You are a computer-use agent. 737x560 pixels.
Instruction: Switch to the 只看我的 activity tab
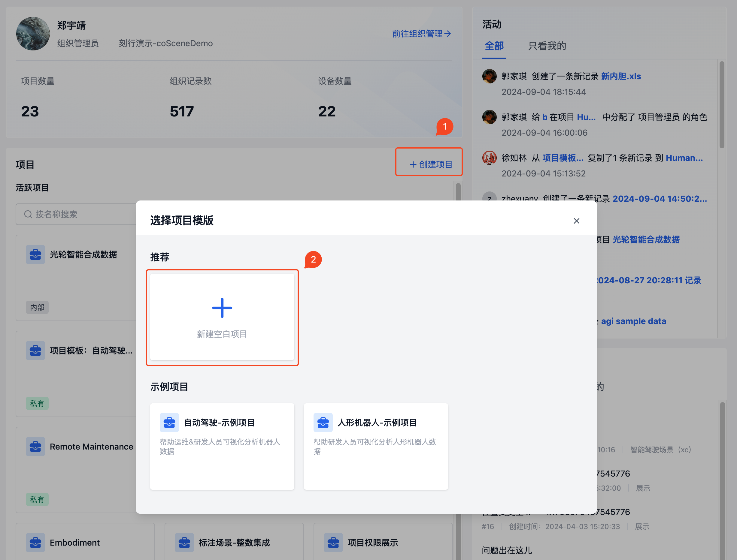coord(547,46)
